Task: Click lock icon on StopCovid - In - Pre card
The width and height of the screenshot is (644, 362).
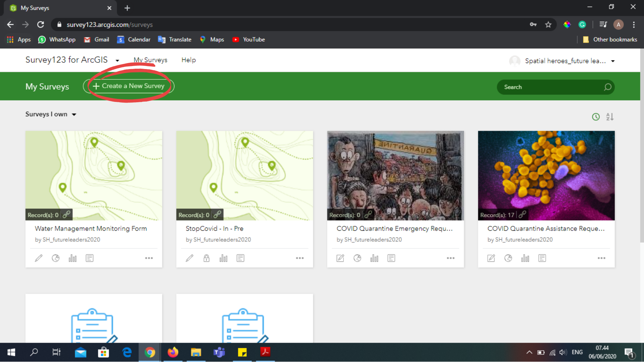Action: pyautogui.click(x=207, y=258)
